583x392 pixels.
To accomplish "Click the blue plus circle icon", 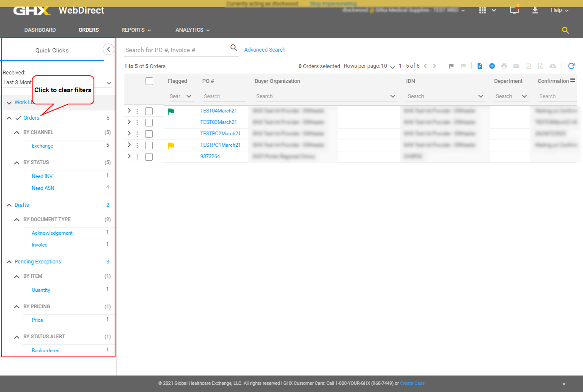I will click(x=492, y=66).
